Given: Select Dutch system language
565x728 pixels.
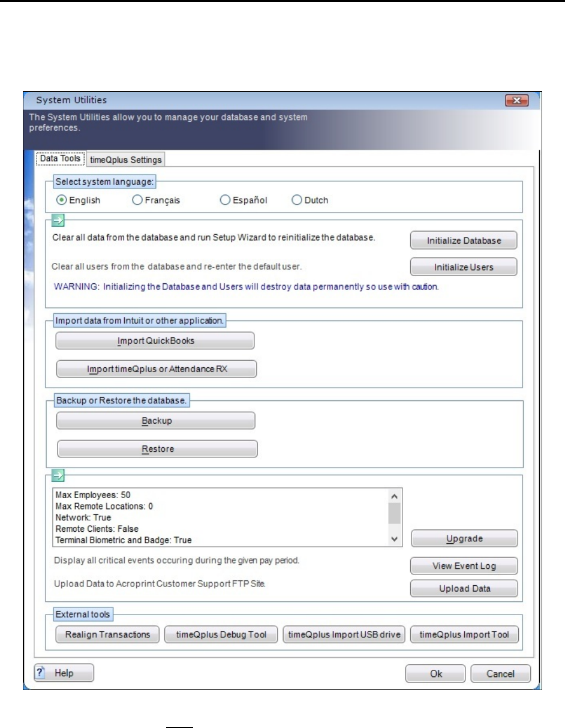Looking at the screenshot, I should [309, 200].
